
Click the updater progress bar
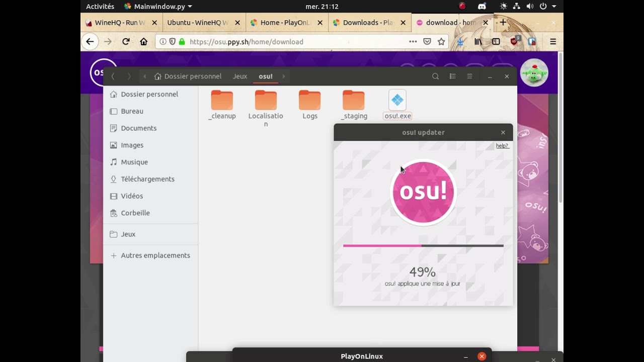[423, 246]
